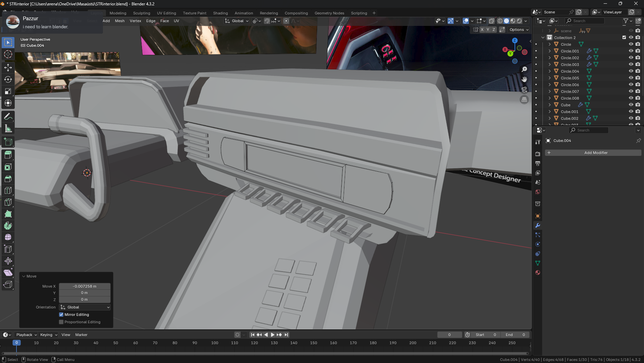
Task: Uncheck Mirror Editing checkbox
Action: (x=61, y=315)
